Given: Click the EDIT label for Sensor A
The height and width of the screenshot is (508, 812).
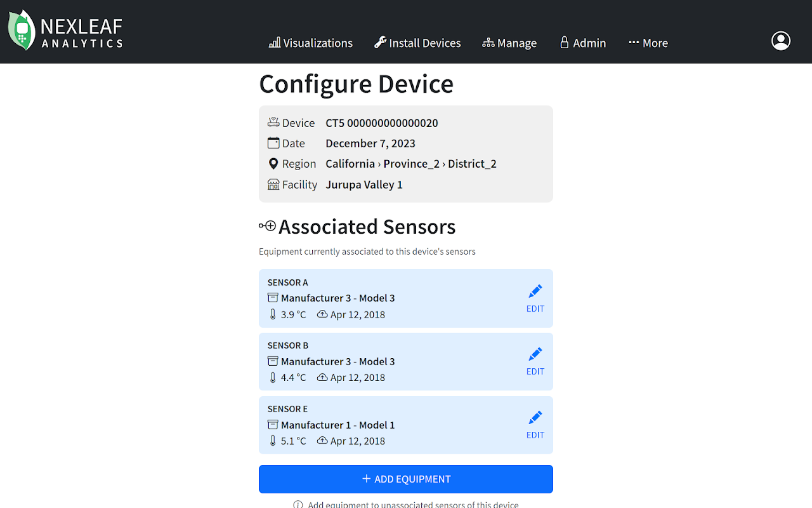Looking at the screenshot, I should coord(535,309).
